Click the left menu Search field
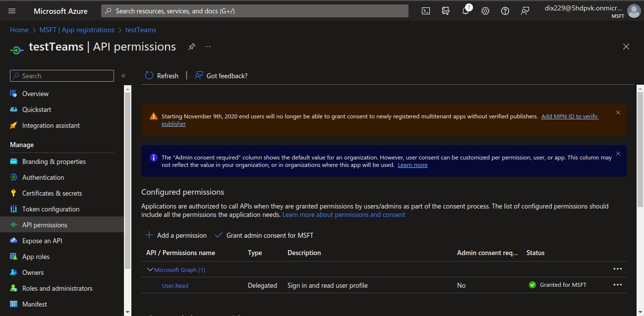Screen dimensions: 644x316 pyautogui.click(x=62, y=76)
